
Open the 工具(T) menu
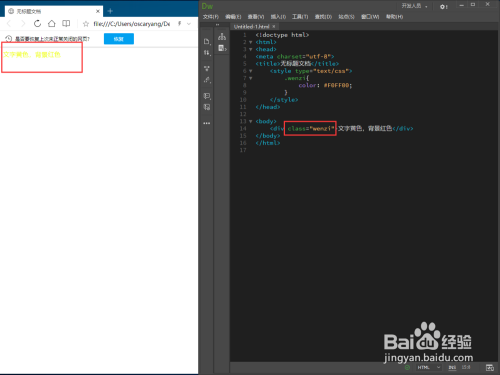coord(300,17)
